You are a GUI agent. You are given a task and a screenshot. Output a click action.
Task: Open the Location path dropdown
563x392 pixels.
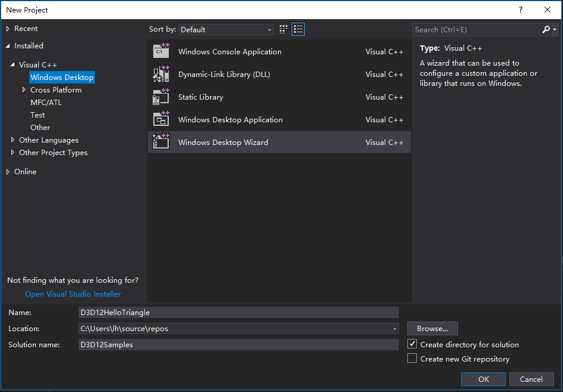coord(394,329)
